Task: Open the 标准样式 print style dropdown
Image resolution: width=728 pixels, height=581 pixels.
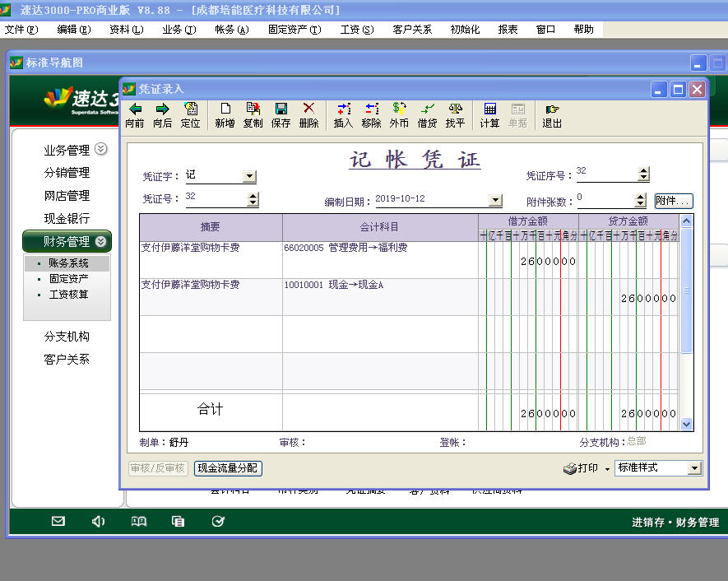Action: [x=694, y=468]
